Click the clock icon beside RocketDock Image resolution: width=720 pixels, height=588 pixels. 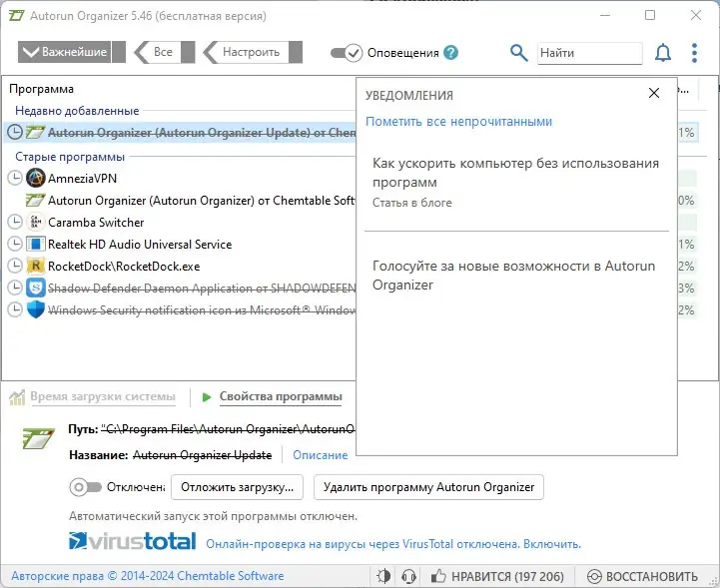[x=15, y=267]
